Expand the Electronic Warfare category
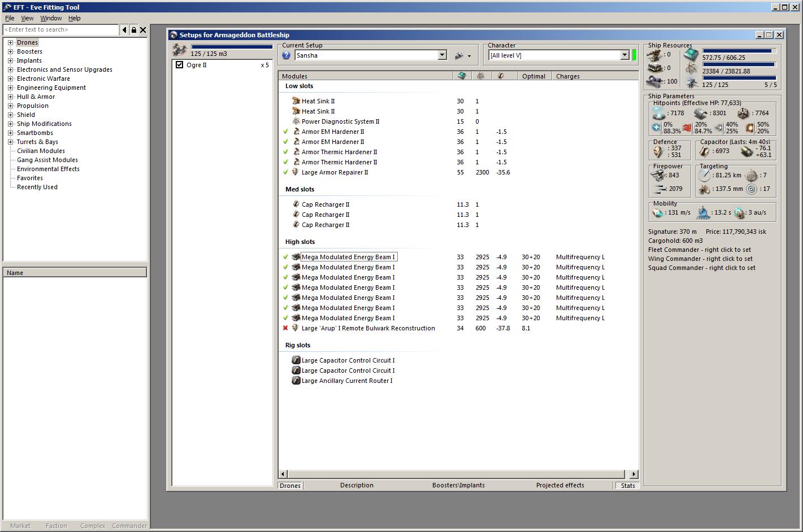Image resolution: width=803 pixels, height=532 pixels. 10,79
